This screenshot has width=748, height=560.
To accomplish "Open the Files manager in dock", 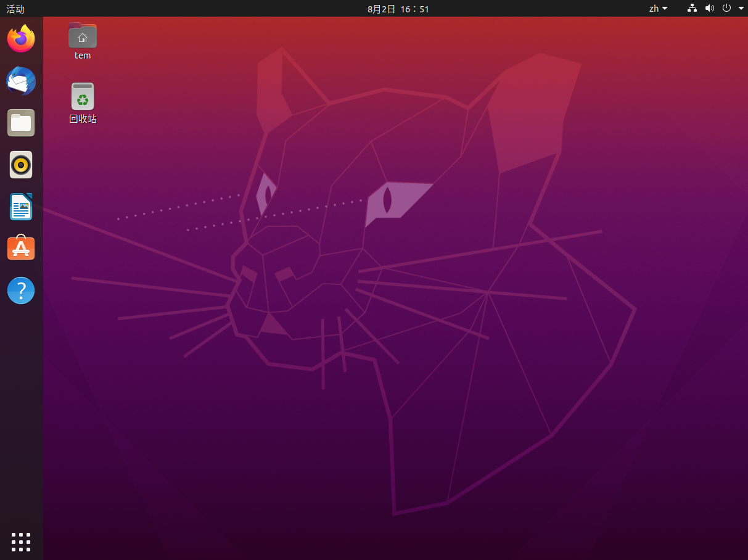I will click(21, 123).
